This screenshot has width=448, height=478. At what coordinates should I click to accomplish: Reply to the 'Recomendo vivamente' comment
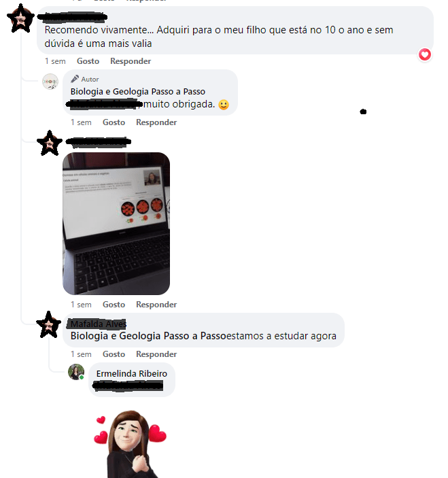pyautogui.click(x=131, y=61)
